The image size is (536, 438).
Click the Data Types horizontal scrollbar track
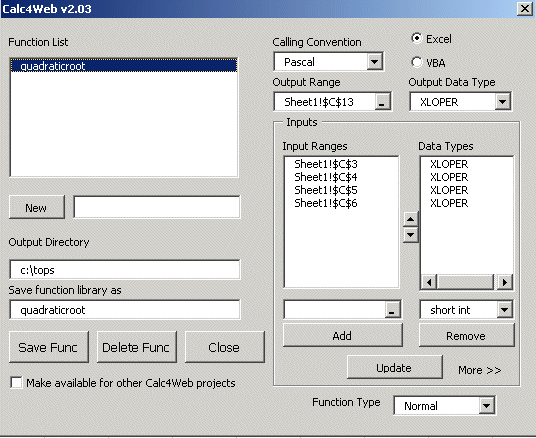467,282
